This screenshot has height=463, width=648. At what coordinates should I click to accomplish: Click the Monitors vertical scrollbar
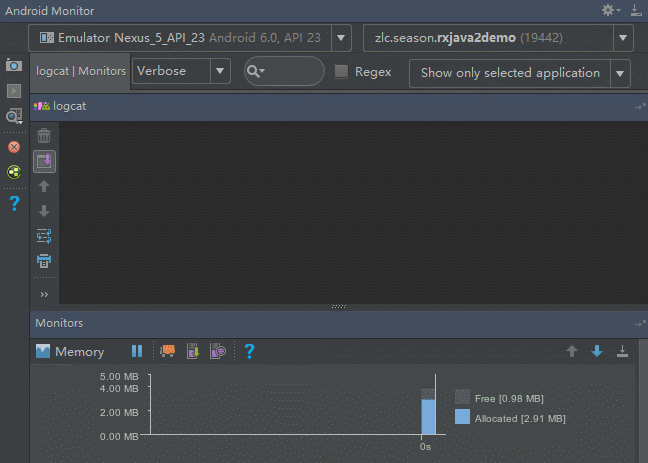click(643, 401)
